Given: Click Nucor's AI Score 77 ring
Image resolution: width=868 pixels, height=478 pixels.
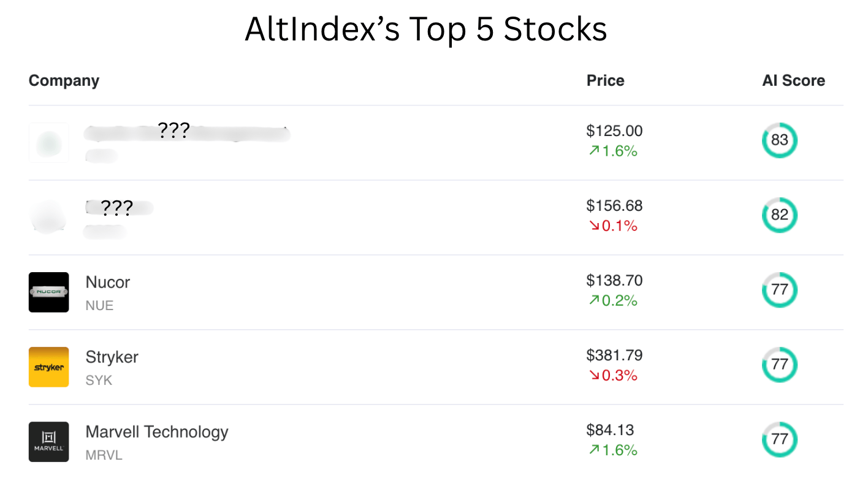Looking at the screenshot, I should [779, 290].
